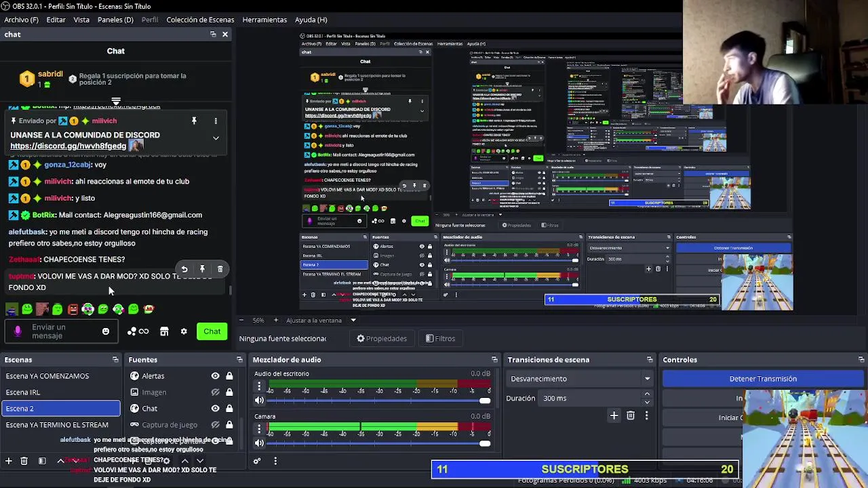Zoom in the preview with plus icon

pos(276,320)
